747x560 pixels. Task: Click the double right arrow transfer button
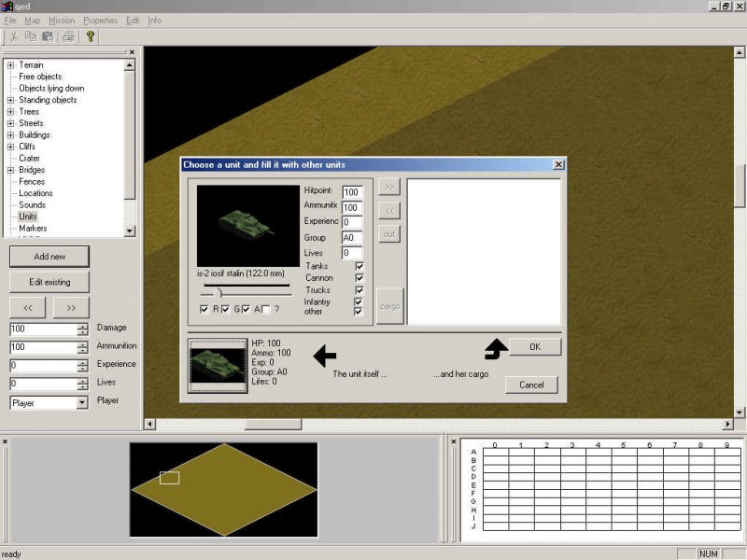click(389, 188)
